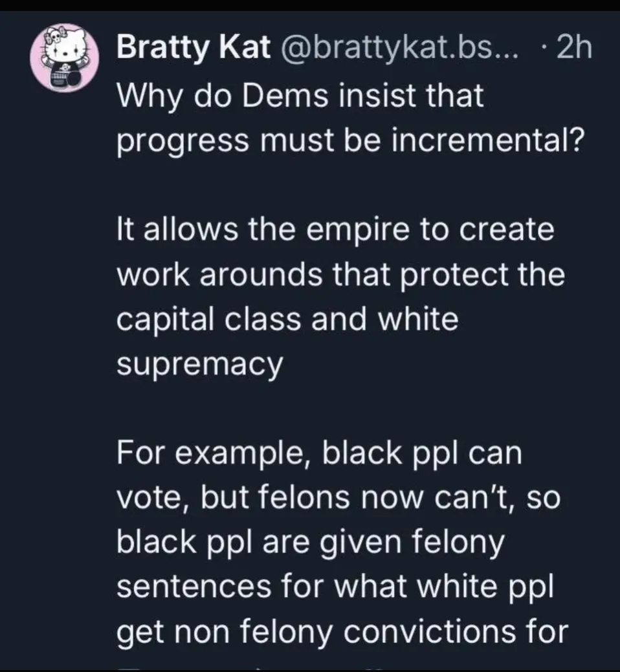Click the line "black ppl are given felony"

click(x=309, y=543)
